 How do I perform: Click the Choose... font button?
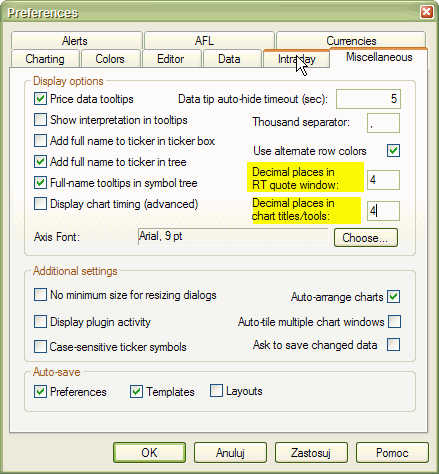point(366,237)
